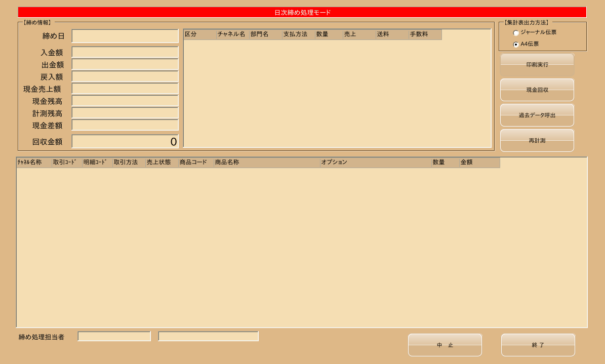This screenshot has height=364, width=605.
Task: Cancel with the 中止 button
Action: point(445,345)
